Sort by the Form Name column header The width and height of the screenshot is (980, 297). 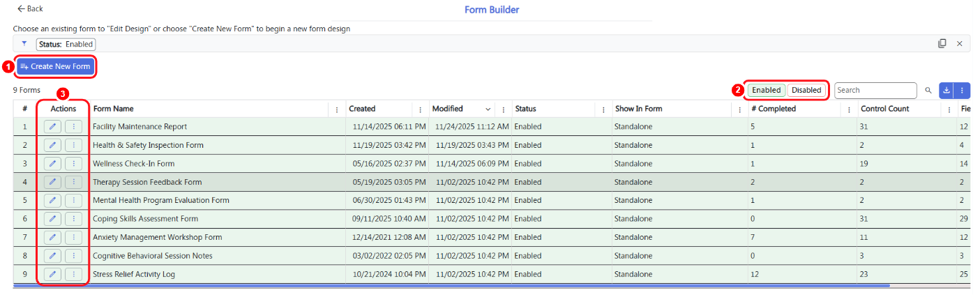[x=114, y=109]
